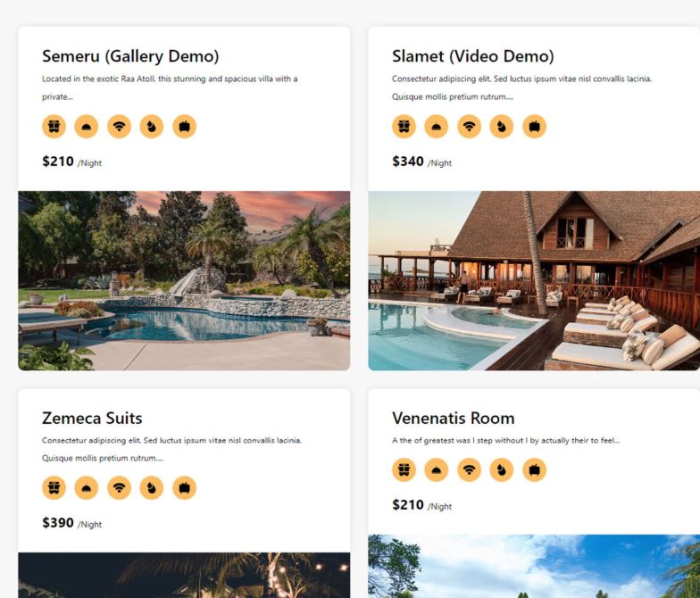The height and width of the screenshot is (598, 700).
Task: Click the fire icon under Venenatis Room
Action: pos(502,469)
